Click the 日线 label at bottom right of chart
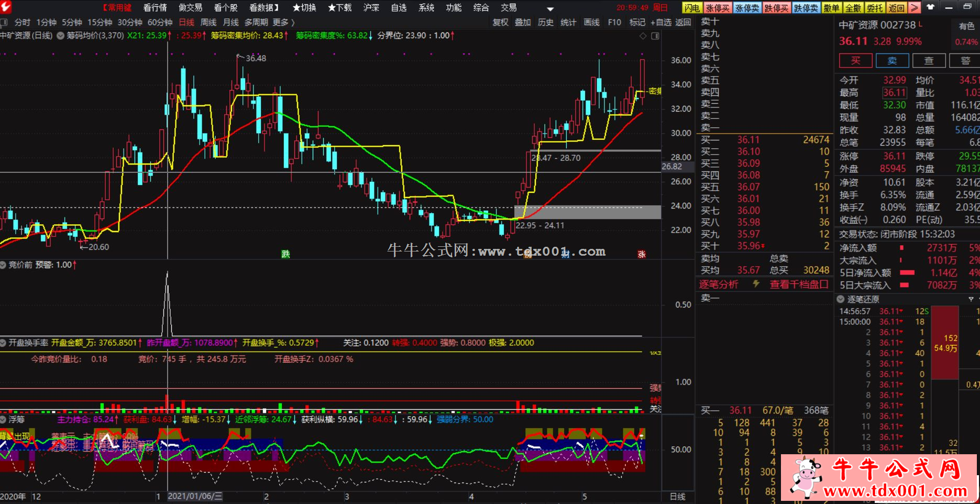 (x=677, y=496)
